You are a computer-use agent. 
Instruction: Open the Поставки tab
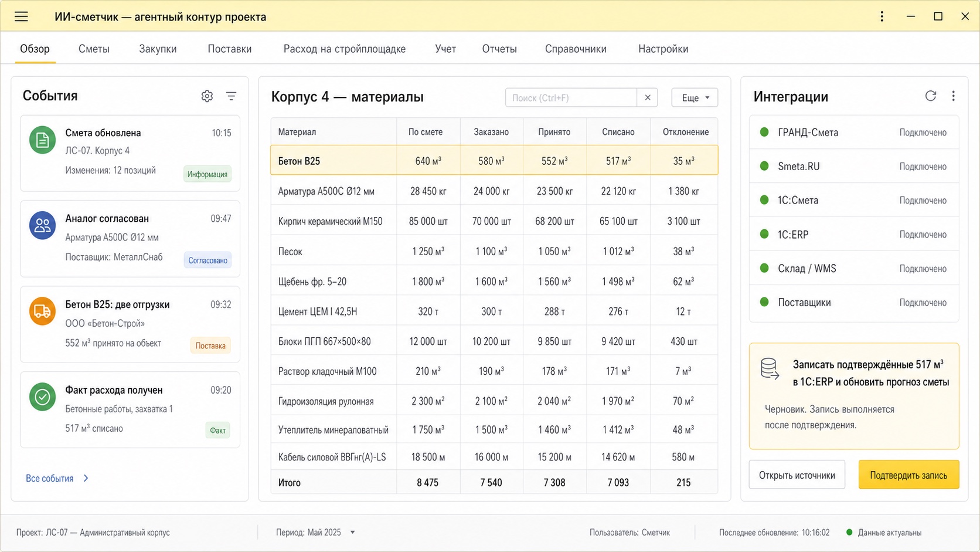point(229,49)
